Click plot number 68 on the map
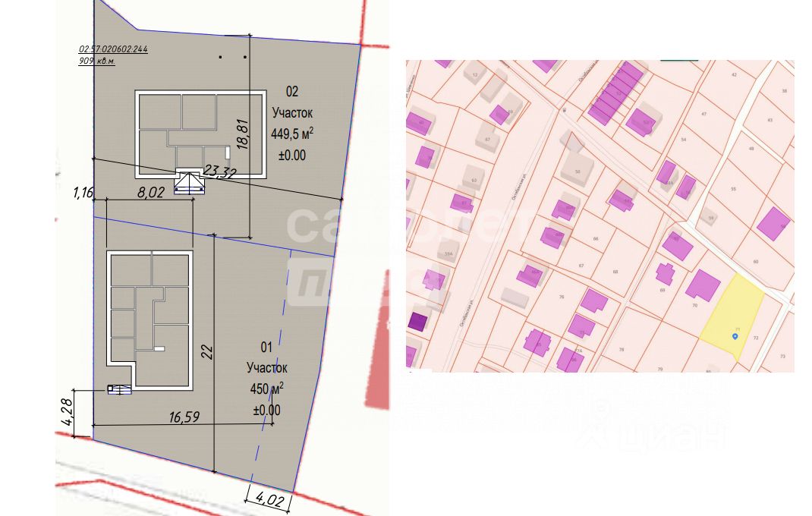Viewport: 812px width, 516px height. point(615,272)
